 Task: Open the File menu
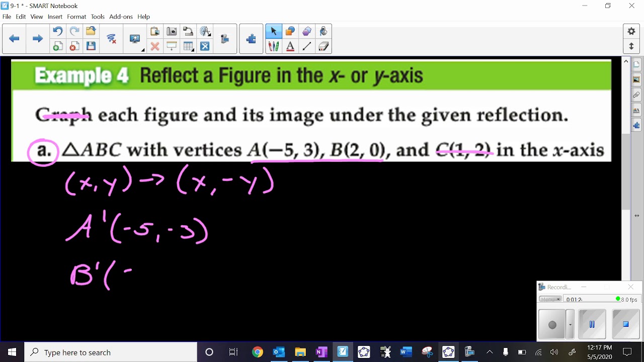click(7, 17)
